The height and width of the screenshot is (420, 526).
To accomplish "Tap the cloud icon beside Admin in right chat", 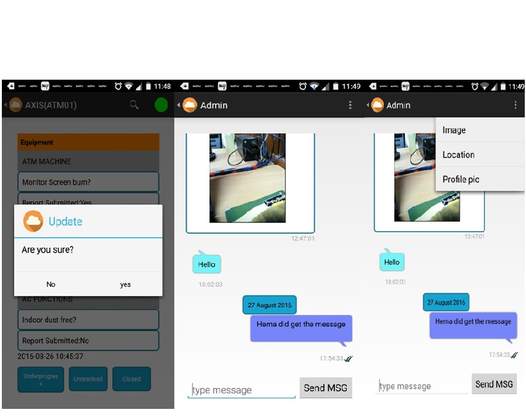I will pos(377,106).
